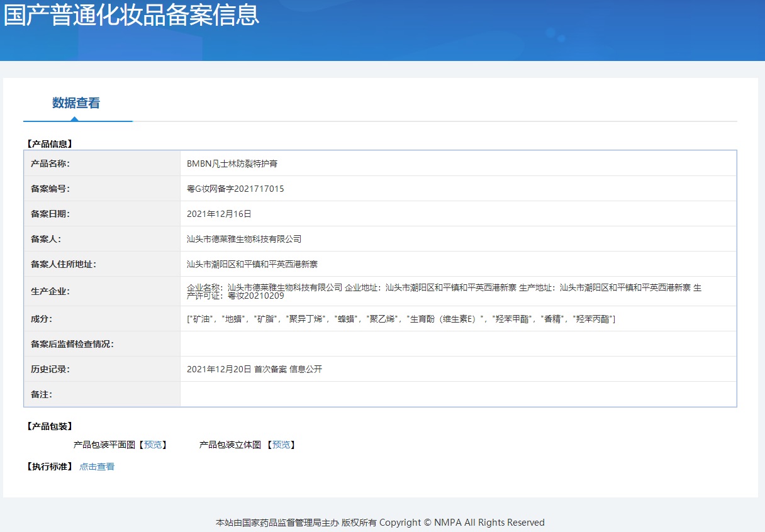Open 产品包装立体图 预览 link
765x532 pixels.
pyautogui.click(x=281, y=445)
